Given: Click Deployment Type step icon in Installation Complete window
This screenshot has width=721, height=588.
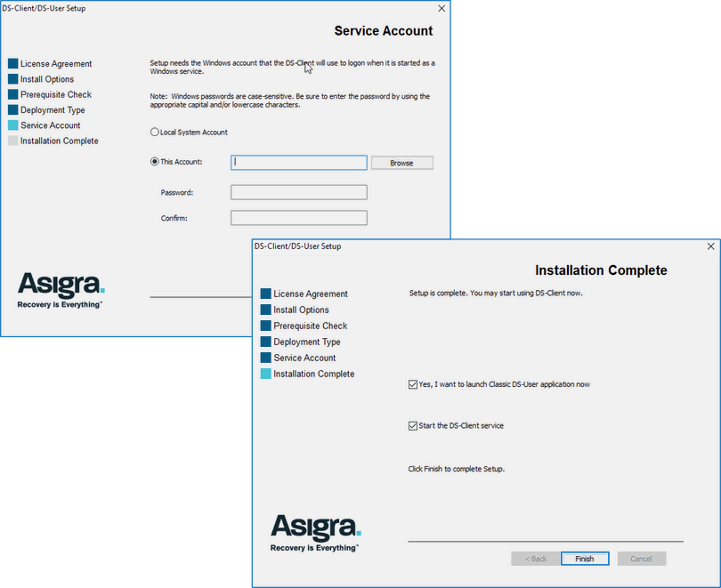Looking at the screenshot, I should click(x=266, y=342).
